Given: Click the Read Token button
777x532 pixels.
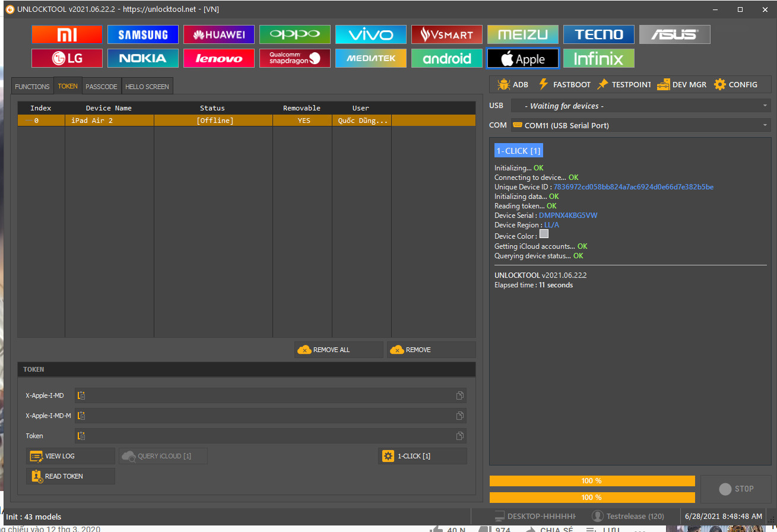Looking at the screenshot, I should pos(71,476).
